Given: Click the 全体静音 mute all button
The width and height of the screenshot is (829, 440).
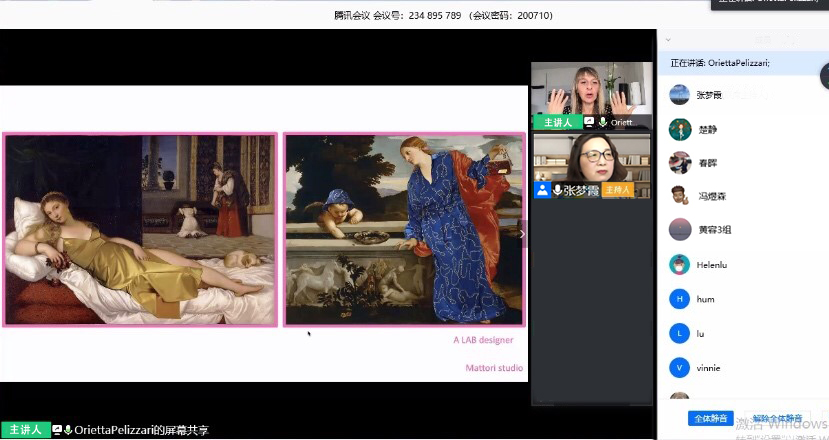Looking at the screenshot, I should click(x=711, y=418).
